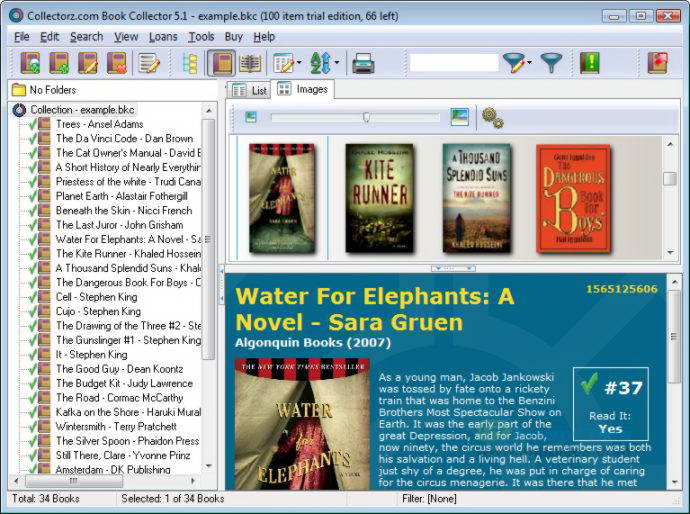The height and width of the screenshot is (514, 690).
Task: Toggle the details panel book icon
Action: click(x=221, y=63)
